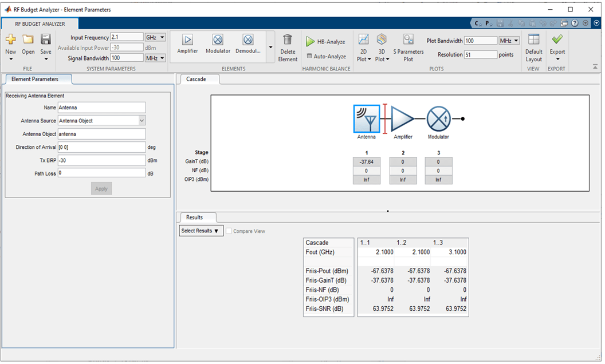
Task: Click the New plus icon
Action: pos(11,39)
